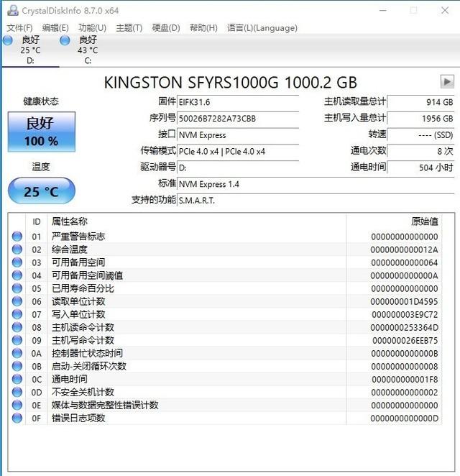
Task: Click the CrystalDiskInfo app icon in title bar
Action: [x=12, y=11]
